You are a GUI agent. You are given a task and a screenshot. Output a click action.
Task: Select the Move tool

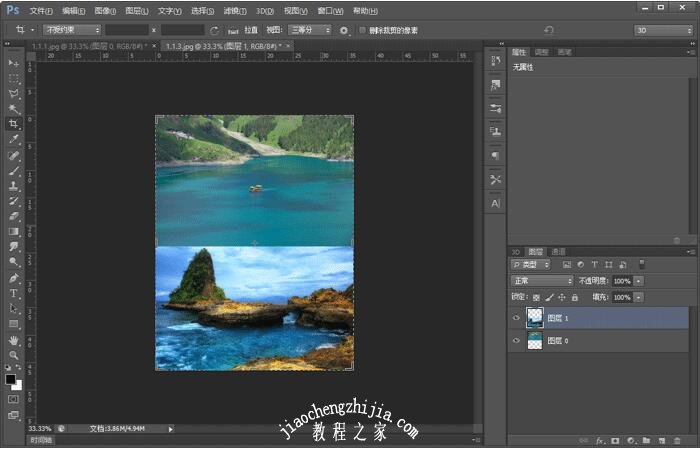(14, 63)
